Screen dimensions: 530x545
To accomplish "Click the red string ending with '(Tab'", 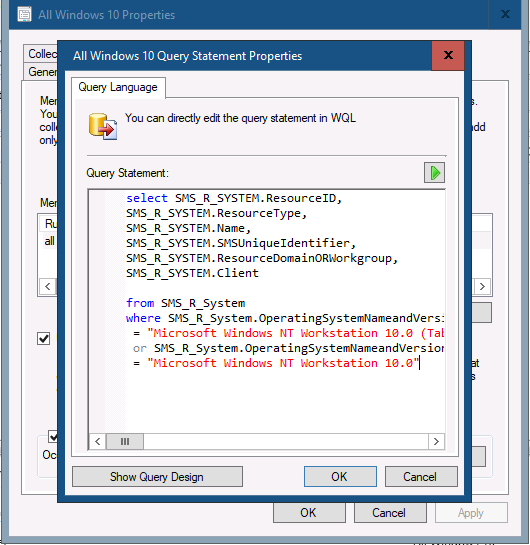I will pos(296,333).
